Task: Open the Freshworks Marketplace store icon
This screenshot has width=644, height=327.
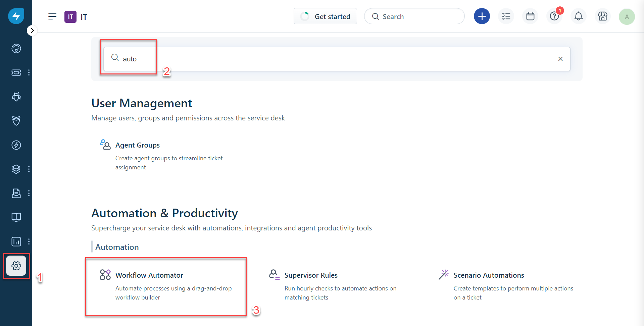Action: (602, 16)
